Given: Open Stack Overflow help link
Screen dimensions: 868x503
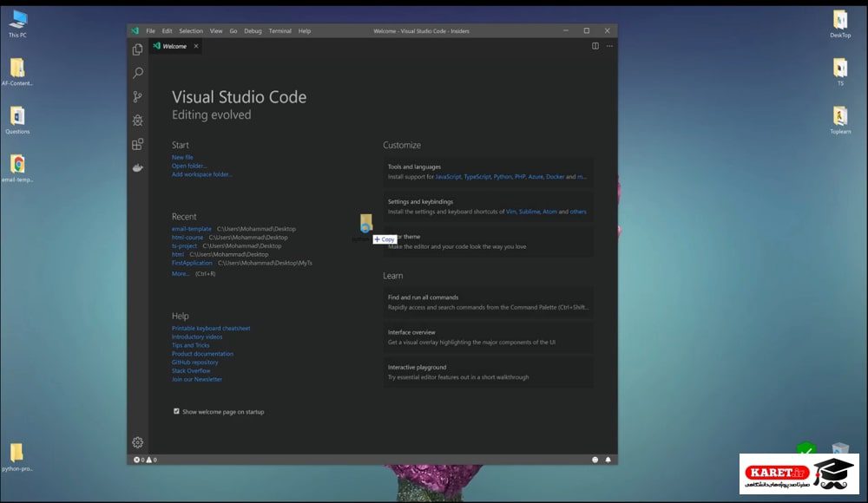Looking at the screenshot, I should pos(191,371).
